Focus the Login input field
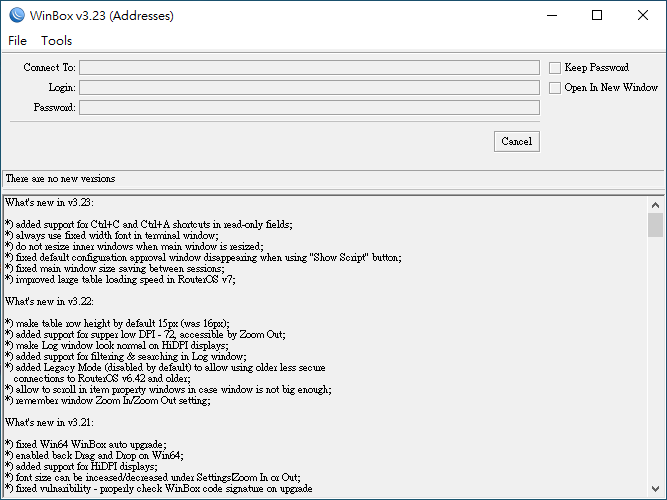 309,87
